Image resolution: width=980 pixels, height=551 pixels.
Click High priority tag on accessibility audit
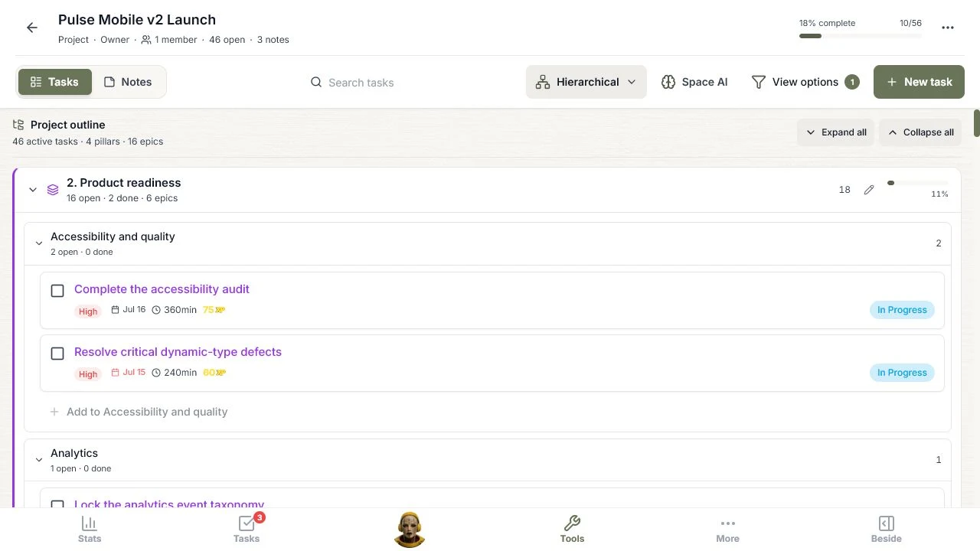[88, 311]
